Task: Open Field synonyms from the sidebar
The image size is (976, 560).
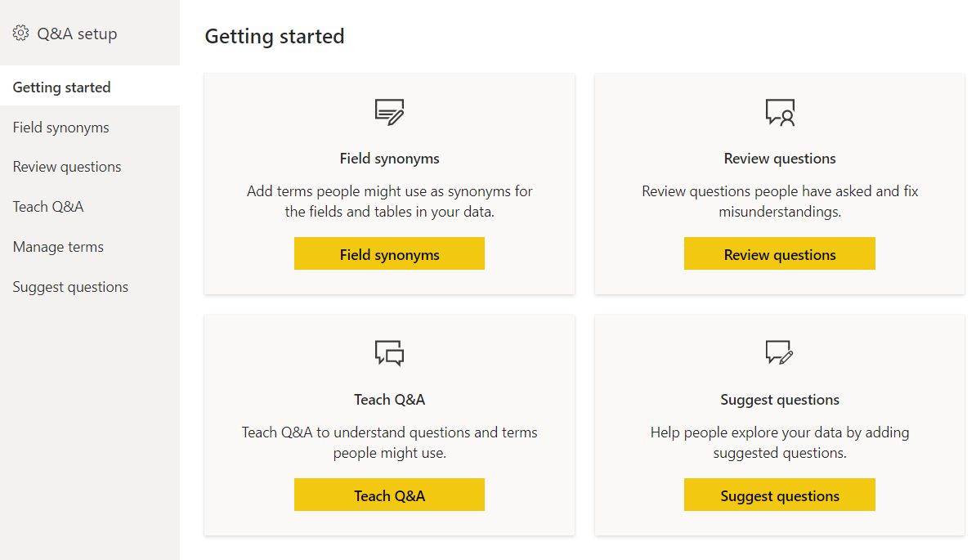Action: [x=60, y=127]
